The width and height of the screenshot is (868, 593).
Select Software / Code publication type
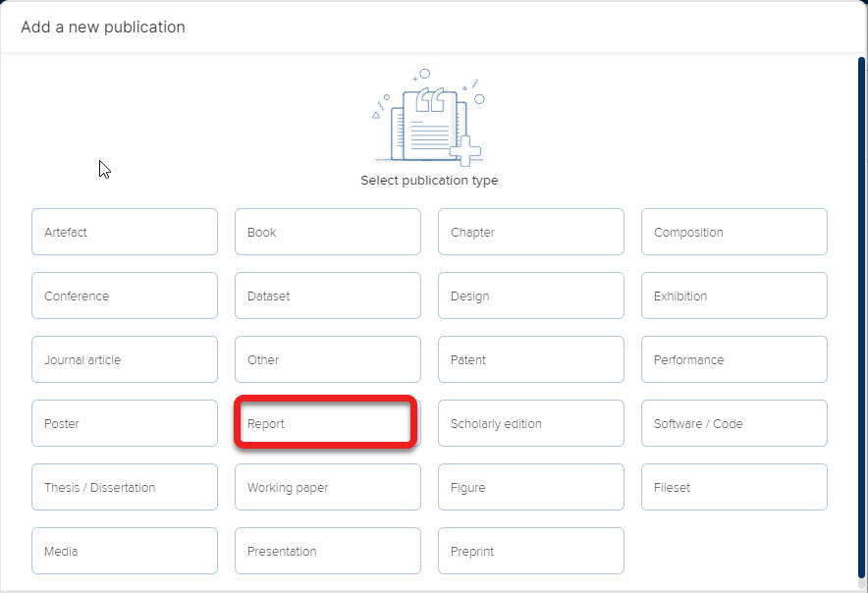click(x=734, y=423)
